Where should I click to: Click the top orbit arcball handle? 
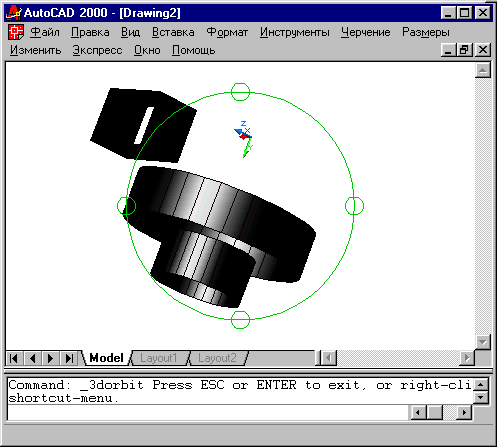(240, 92)
